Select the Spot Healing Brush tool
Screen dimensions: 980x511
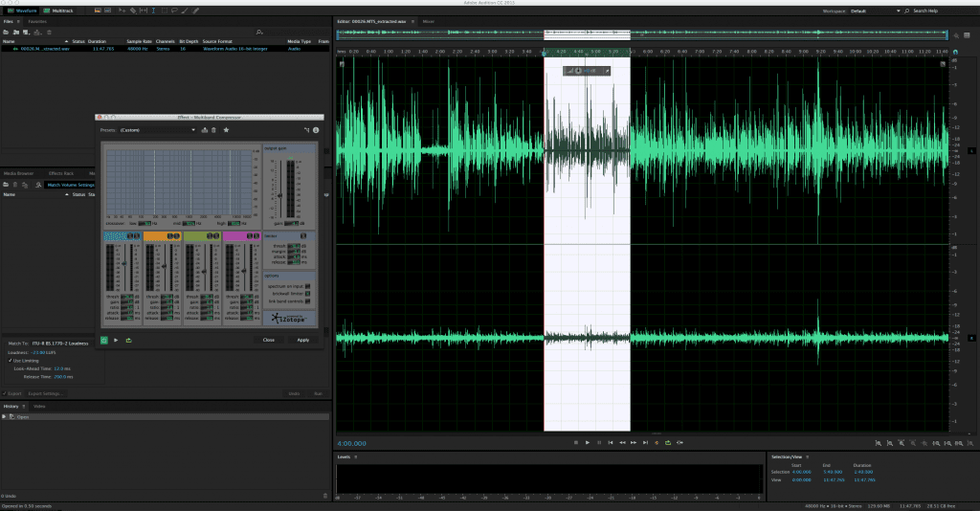point(195,11)
